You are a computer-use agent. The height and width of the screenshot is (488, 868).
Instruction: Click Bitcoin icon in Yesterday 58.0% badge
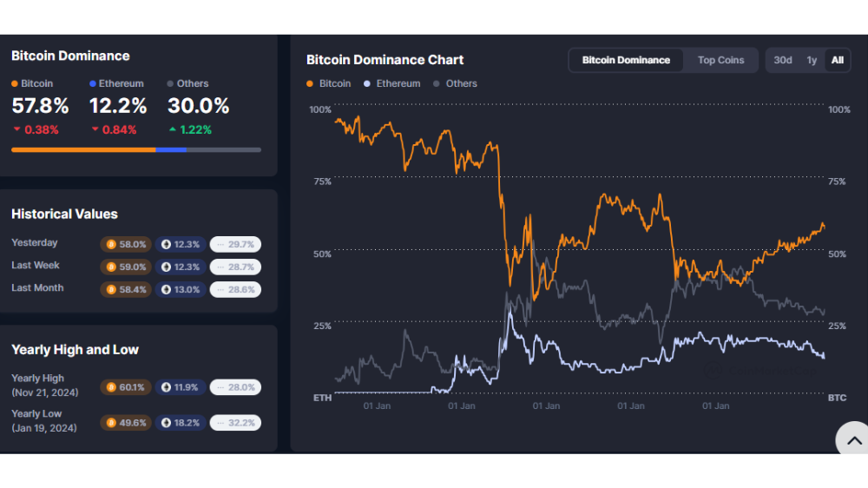(x=111, y=244)
